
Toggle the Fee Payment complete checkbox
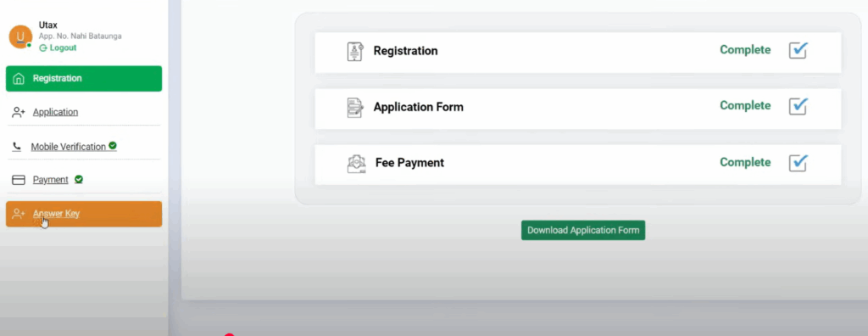point(798,162)
